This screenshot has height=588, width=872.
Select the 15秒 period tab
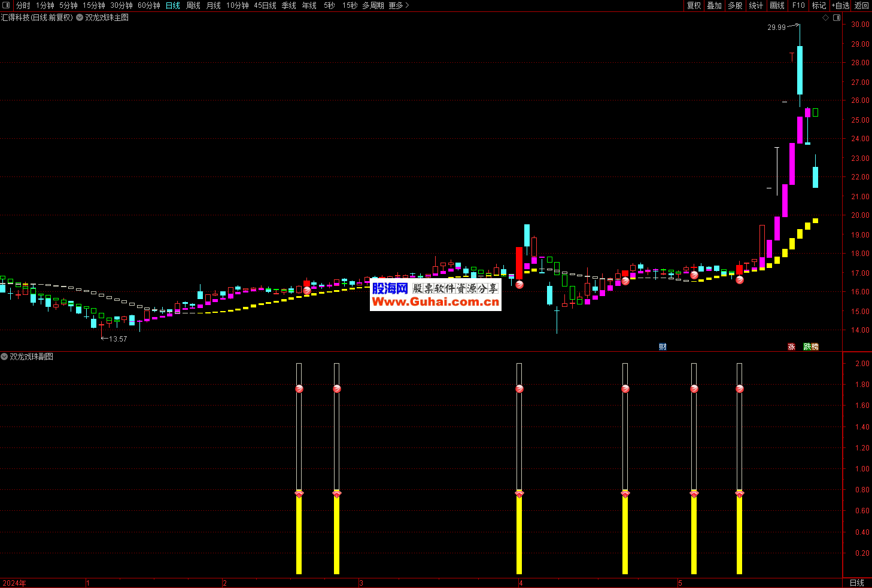350,5
